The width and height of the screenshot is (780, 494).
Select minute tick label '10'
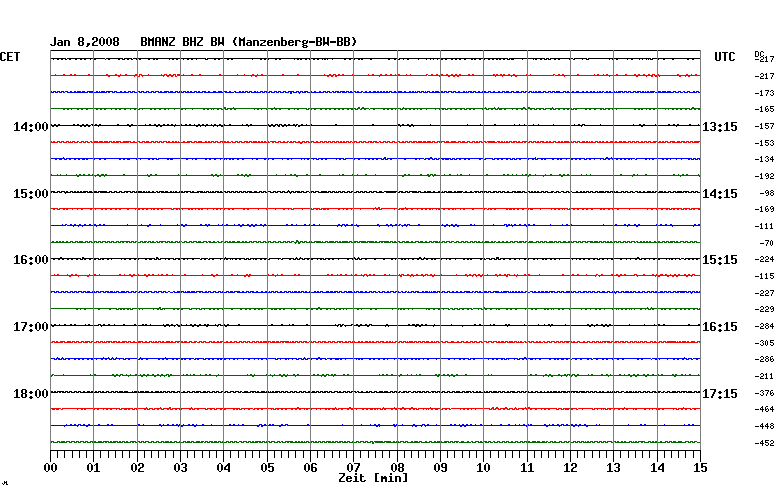(484, 468)
